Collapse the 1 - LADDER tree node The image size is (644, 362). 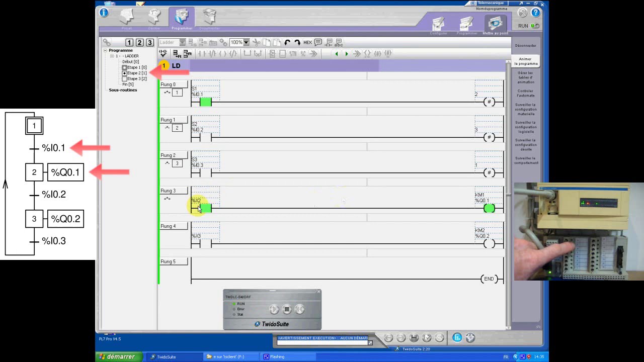coord(112,56)
